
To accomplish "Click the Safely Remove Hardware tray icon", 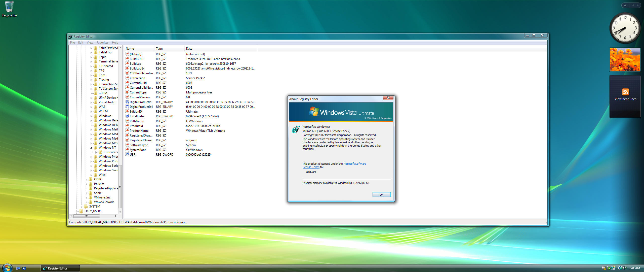I will pyautogui.click(x=609, y=268).
